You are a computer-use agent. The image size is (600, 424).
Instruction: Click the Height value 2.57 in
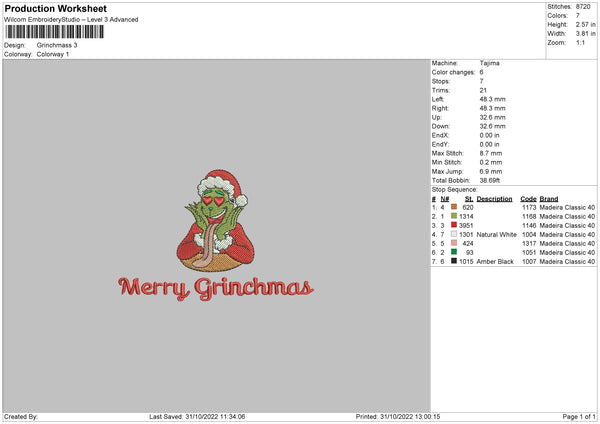(x=585, y=24)
